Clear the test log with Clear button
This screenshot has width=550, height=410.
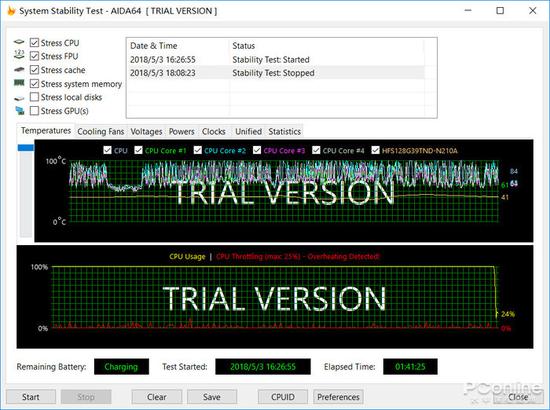point(157,397)
